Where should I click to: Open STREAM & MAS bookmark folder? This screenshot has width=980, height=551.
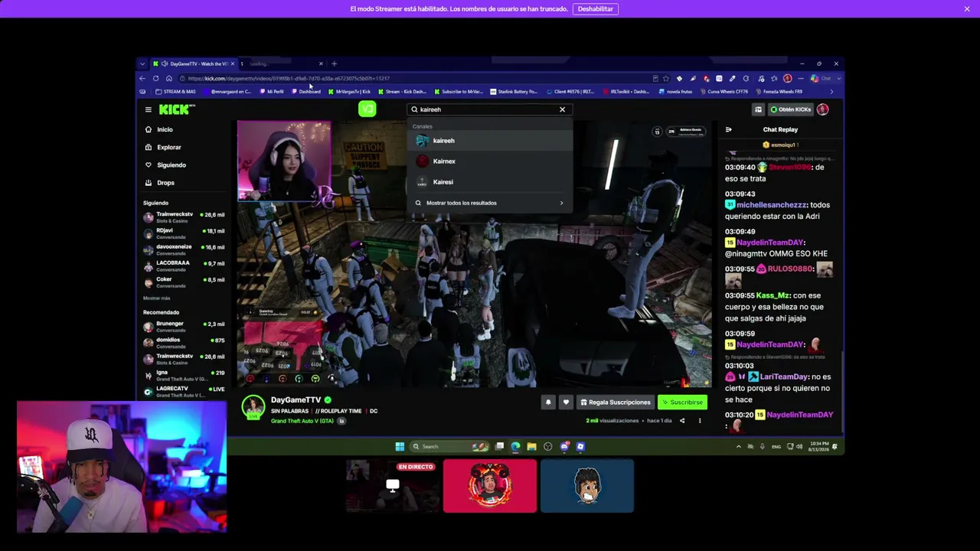pyautogui.click(x=176, y=92)
